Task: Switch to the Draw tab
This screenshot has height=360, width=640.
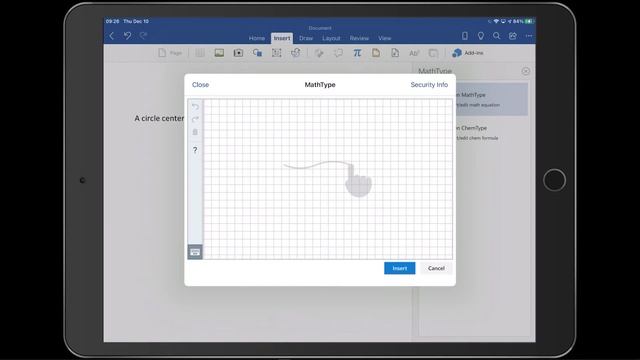Action: 306,38
